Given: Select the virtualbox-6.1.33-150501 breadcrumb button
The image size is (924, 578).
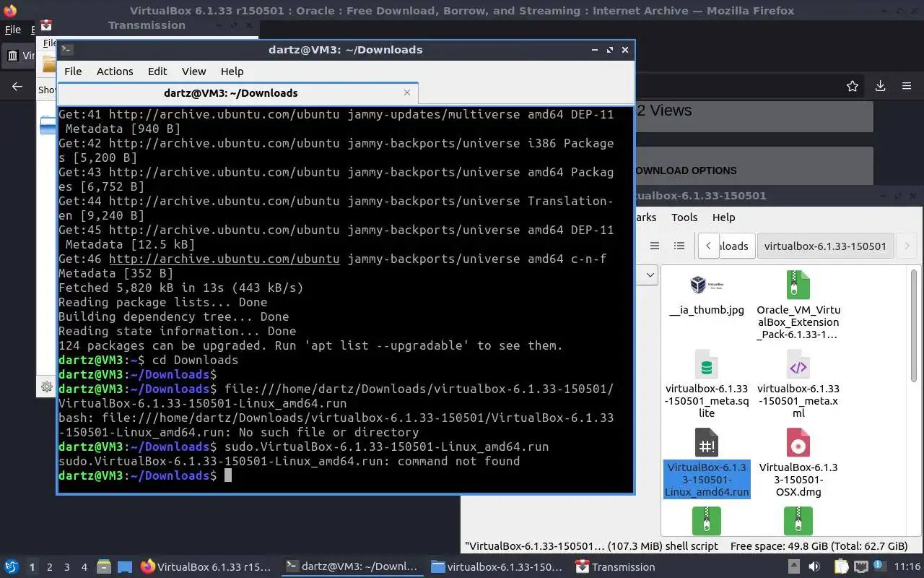Looking at the screenshot, I should (825, 246).
